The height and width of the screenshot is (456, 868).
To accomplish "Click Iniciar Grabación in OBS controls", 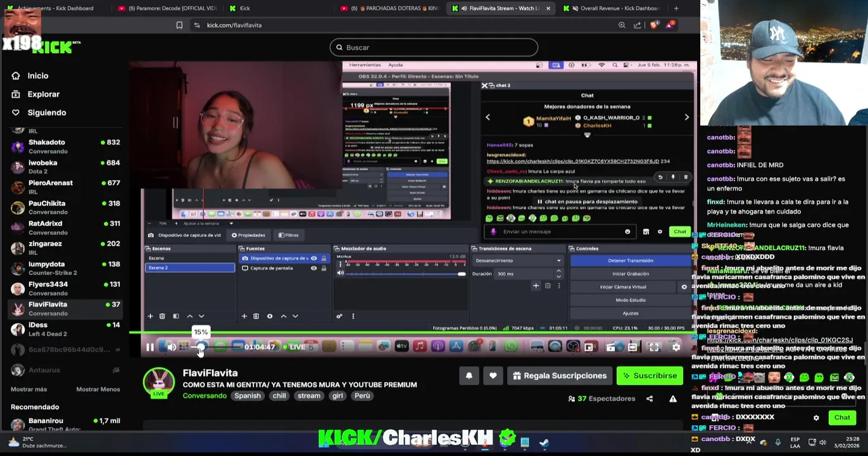I will (631, 274).
